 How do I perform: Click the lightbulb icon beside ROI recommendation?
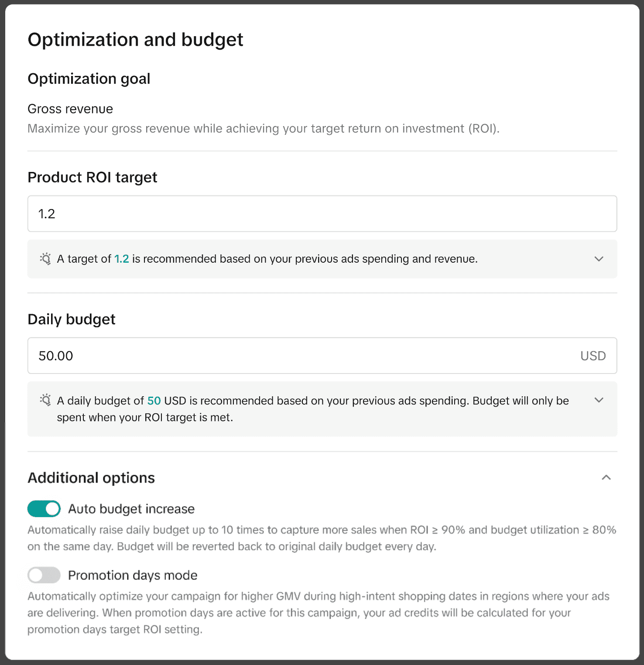[46, 259]
